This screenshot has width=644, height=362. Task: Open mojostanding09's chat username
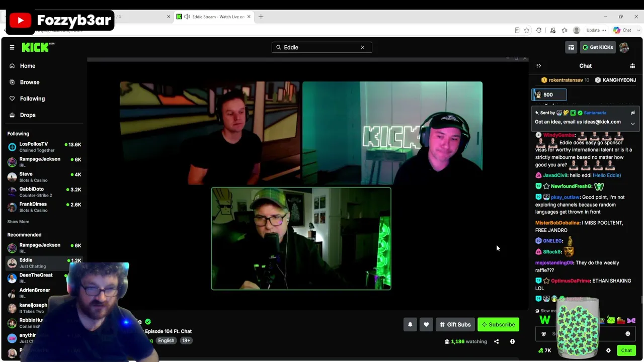(x=554, y=263)
